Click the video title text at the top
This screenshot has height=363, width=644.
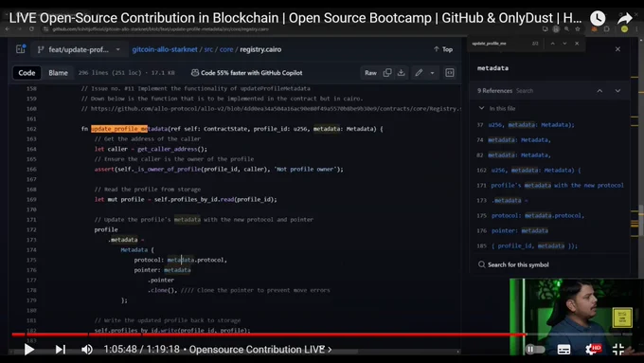point(295,18)
